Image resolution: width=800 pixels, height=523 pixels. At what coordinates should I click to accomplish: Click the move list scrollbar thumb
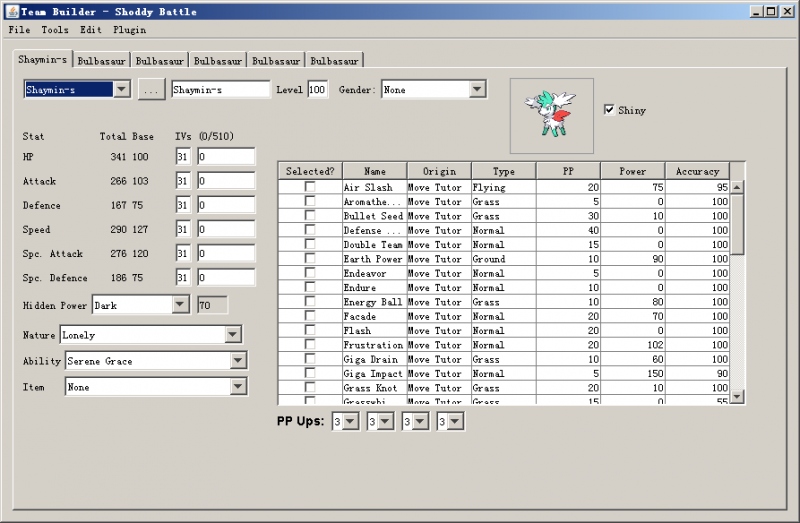pos(737,224)
